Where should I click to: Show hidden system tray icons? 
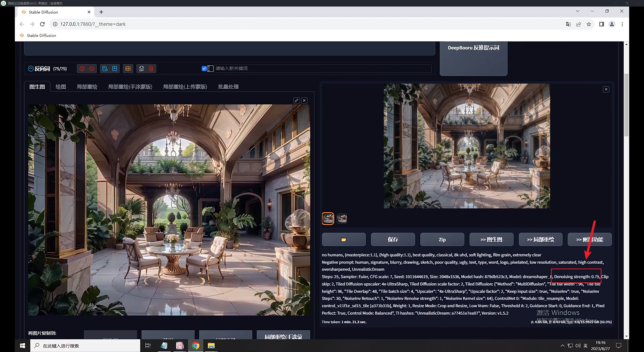click(562, 346)
